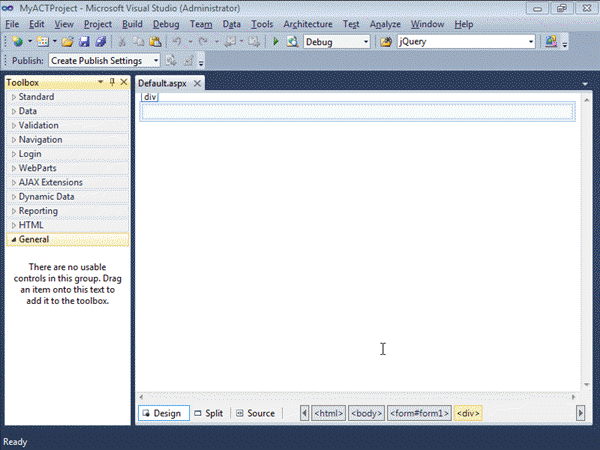Expand the Dynamic Data toolbox group

click(13, 197)
